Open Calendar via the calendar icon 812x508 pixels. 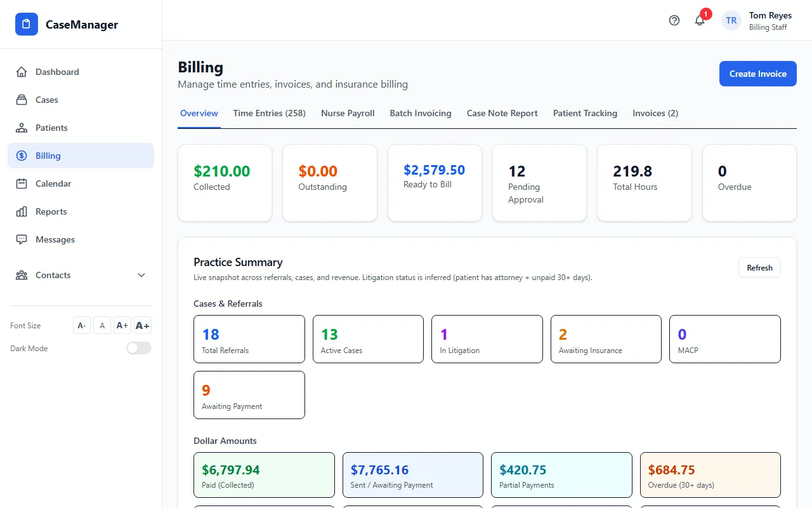pyautogui.click(x=22, y=184)
